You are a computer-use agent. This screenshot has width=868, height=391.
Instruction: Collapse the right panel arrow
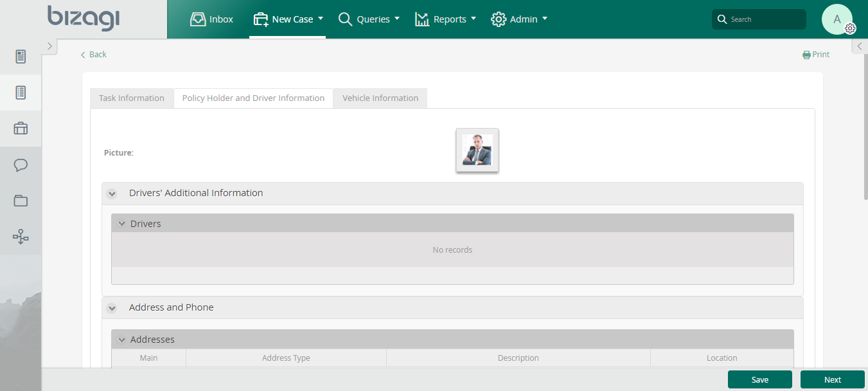pyautogui.click(x=860, y=46)
